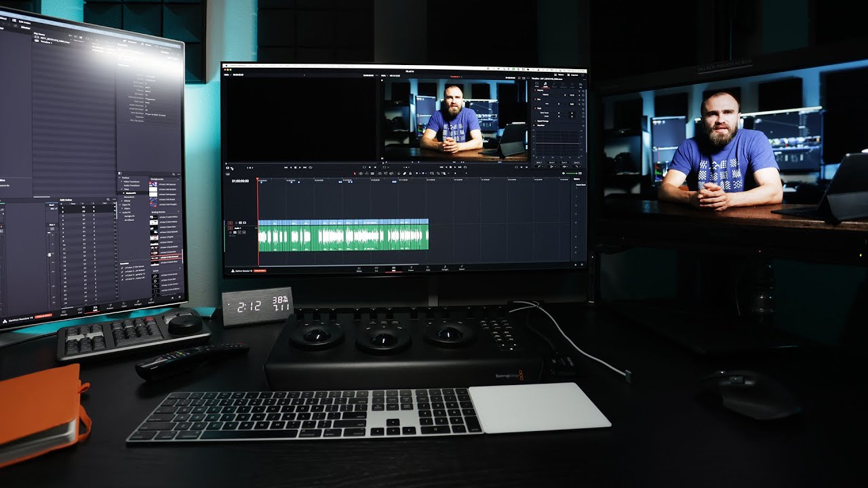
Task: Open the Cut page tab on center monitor
Action: tap(376, 270)
